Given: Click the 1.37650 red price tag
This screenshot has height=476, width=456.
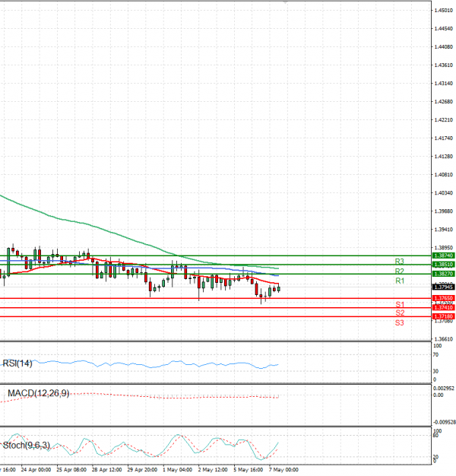Looking at the screenshot, I should click(x=443, y=298).
